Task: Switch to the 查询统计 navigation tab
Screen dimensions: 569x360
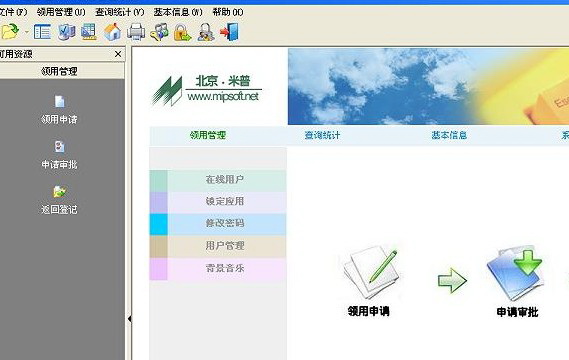Action: point(322,135)
